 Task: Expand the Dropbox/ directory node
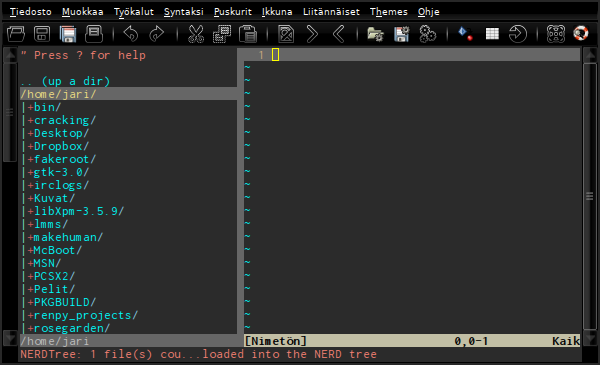pos(31,147)
